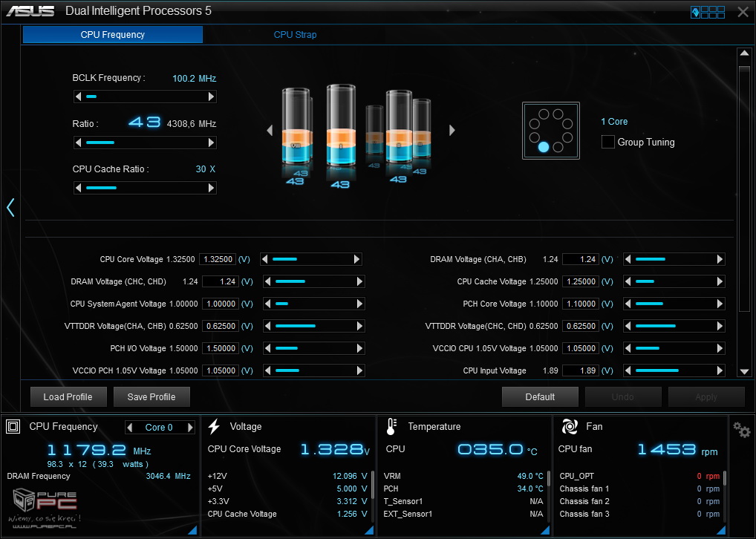Raise CPU Core Voltage with right arrow

coord(356,259)
